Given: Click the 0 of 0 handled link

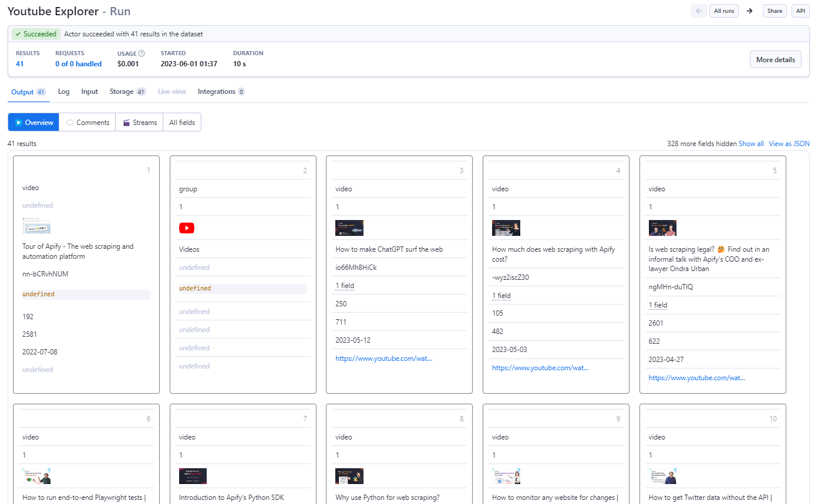Looking at the screenshot, I should pyautogui.click(x=79, y=64).
